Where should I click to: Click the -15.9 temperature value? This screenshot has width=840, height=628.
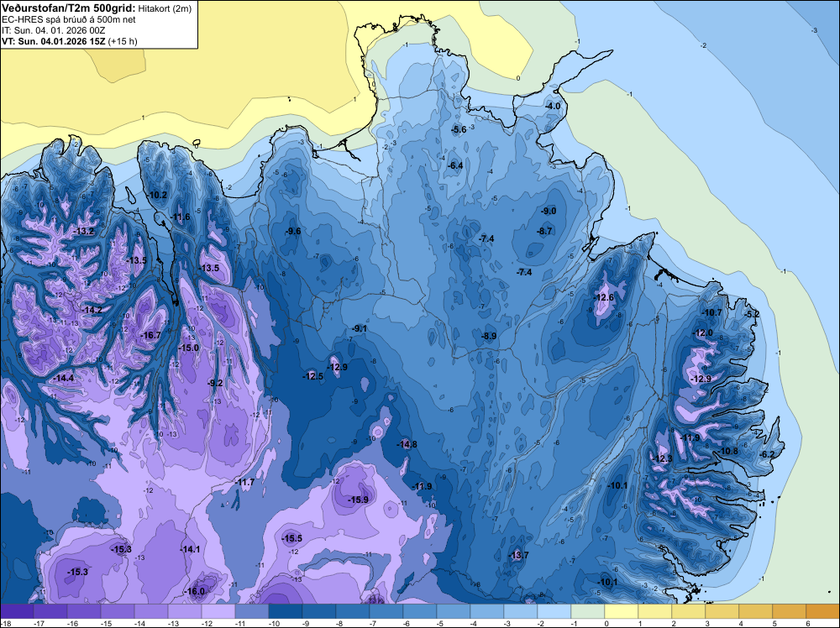358,500
